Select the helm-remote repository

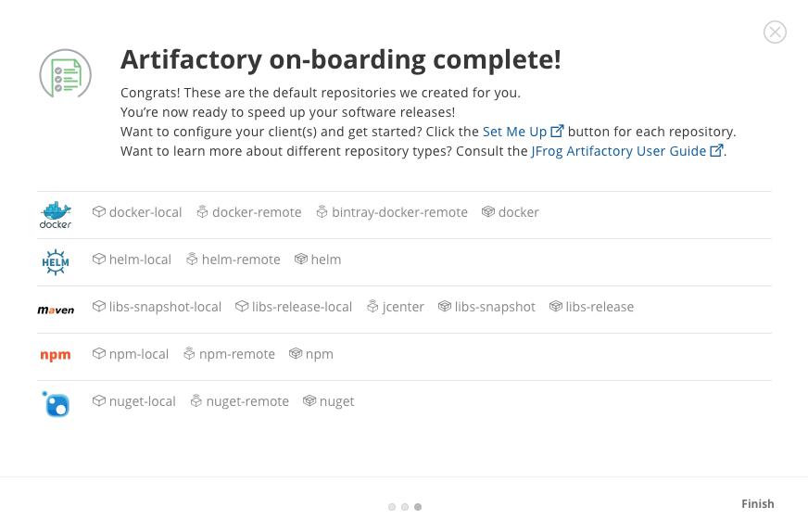pos(241,260)
